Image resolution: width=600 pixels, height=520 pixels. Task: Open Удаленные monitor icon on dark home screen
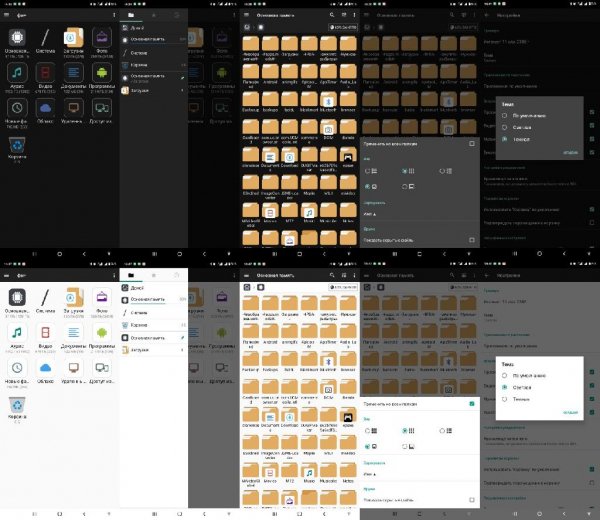point(73,108)
